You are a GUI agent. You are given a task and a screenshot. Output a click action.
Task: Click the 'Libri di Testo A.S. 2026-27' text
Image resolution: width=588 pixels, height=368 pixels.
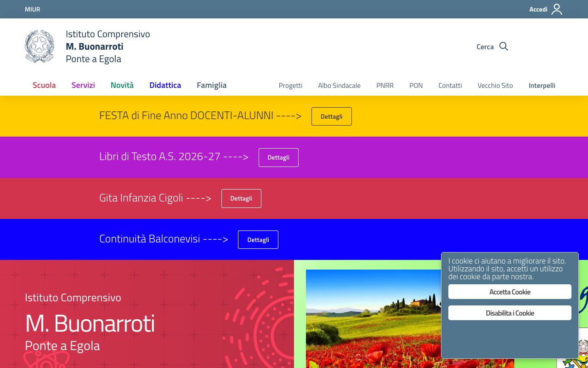[160, 156]
